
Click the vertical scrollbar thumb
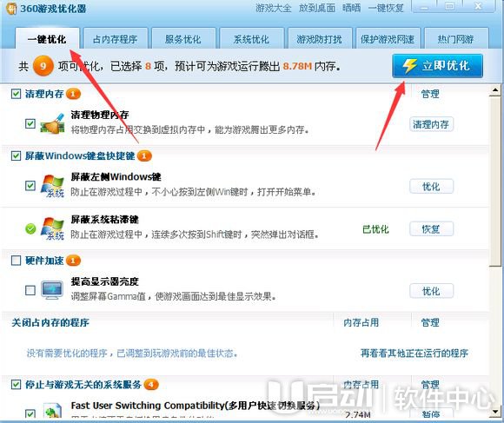click(495, 181)
